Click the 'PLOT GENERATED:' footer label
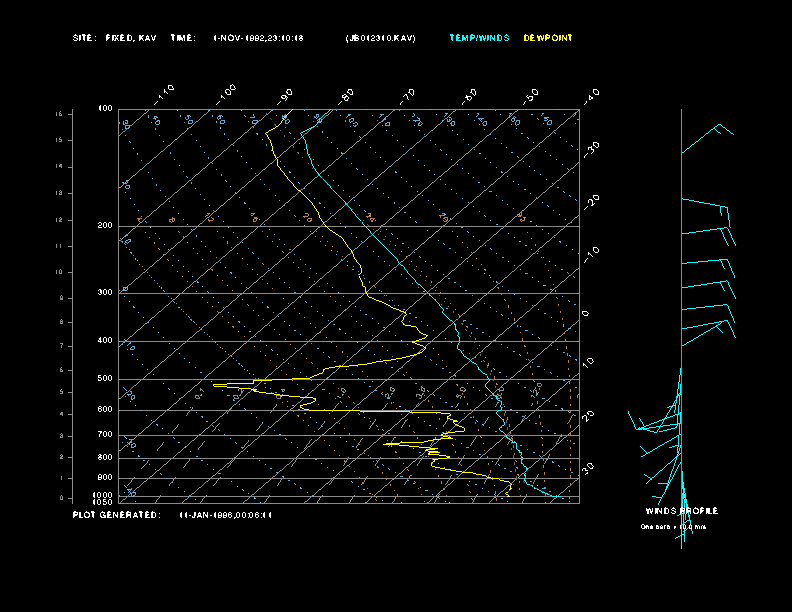 (x=117, y=515)
